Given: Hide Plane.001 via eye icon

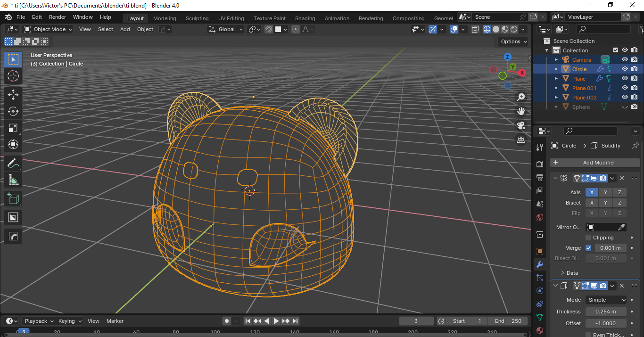Looking at the screenshot, I should pyautogui.click(x=625, y=88).
